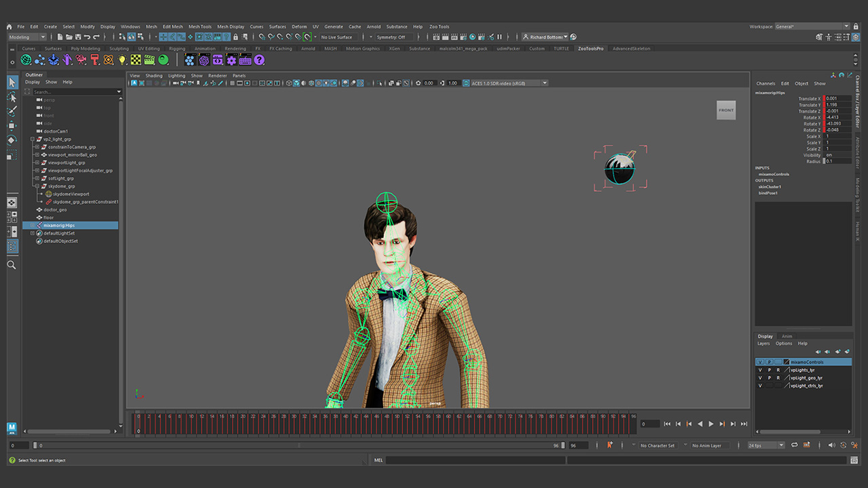Click the checkerboard texture shelf icon
This screenshot has width=868, height=488.
(136, 60)
